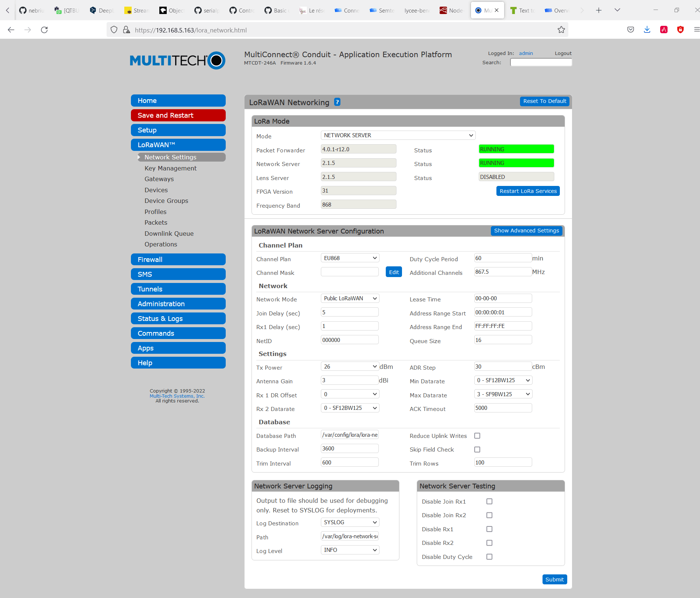This screenshot has width=700, height=598.
Task: Click the browser back arrow
Action: point(11,30)
